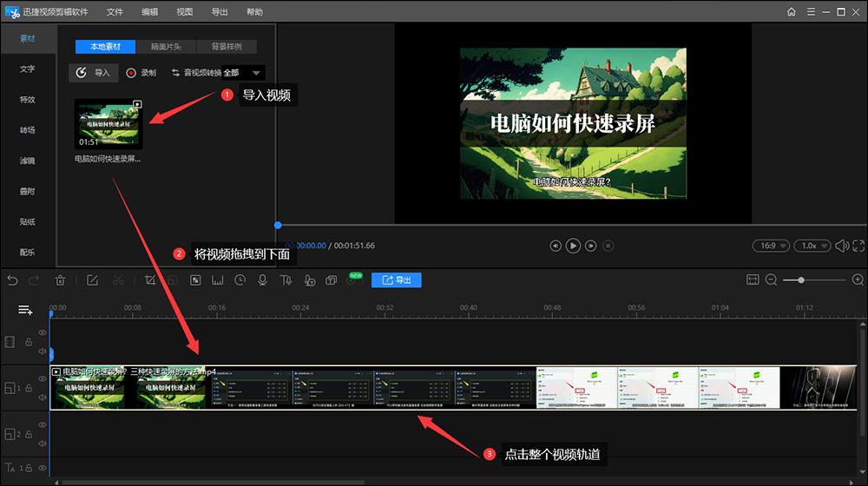
Task: Click the fit timeline to window icon
Action: 753,280
